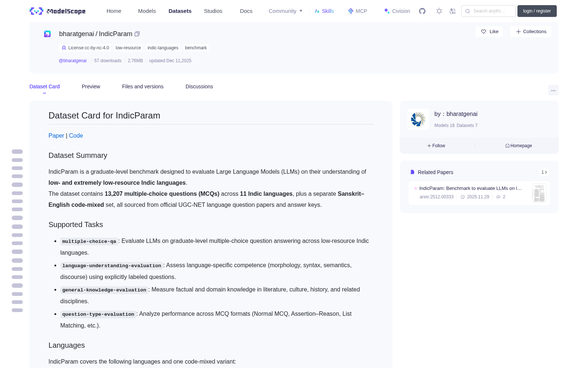Click the search anything input field
This screenshot has width=588, height=368.
(x=488, y=11)
